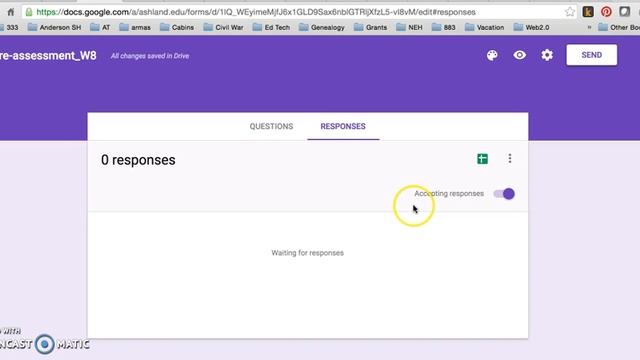Switch to the QUESTIONS tab
Screen dimensions: 640x360
[x=271, y=127]
